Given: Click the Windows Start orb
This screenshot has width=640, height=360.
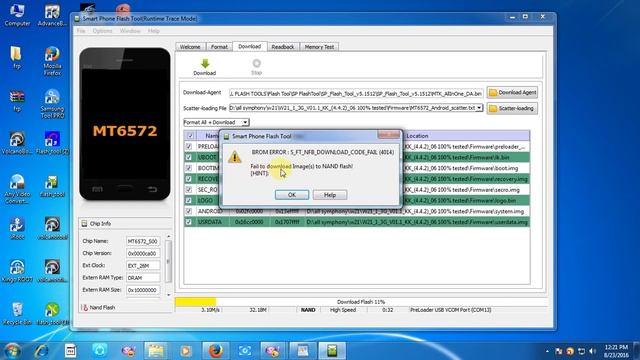Looking at the screenshot, I should click(12, 351).
